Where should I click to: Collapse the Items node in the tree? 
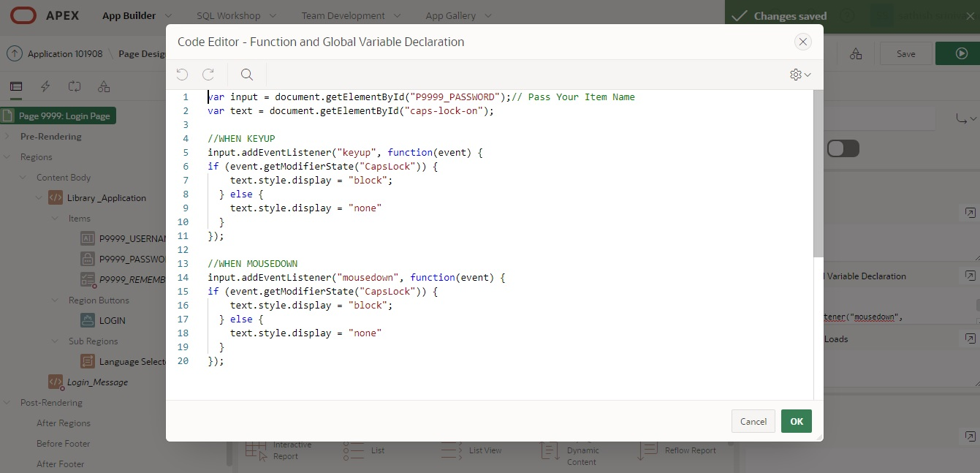(55, 219)
